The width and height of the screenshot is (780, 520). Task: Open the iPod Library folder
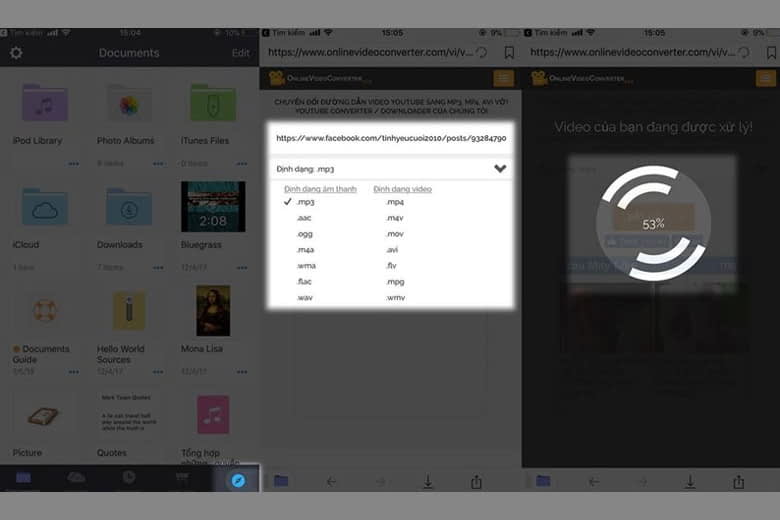45,103
